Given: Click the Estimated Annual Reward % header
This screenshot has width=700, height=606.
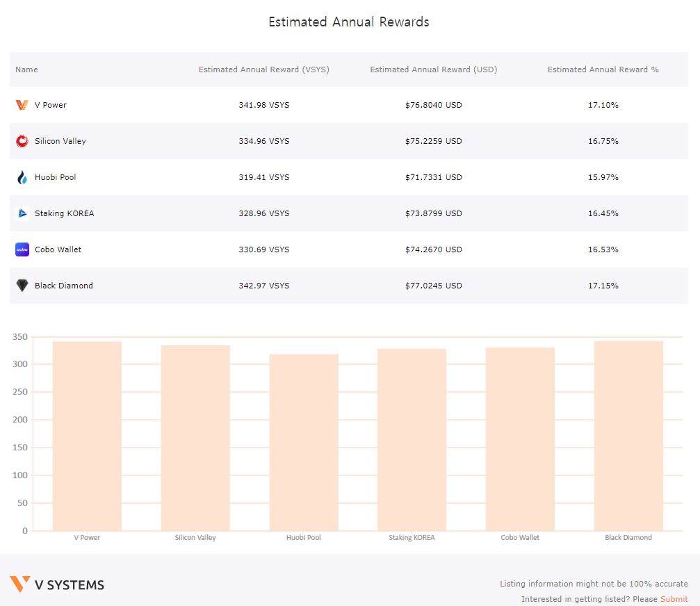Looking at the screenshot, I should tap(603, 69).
